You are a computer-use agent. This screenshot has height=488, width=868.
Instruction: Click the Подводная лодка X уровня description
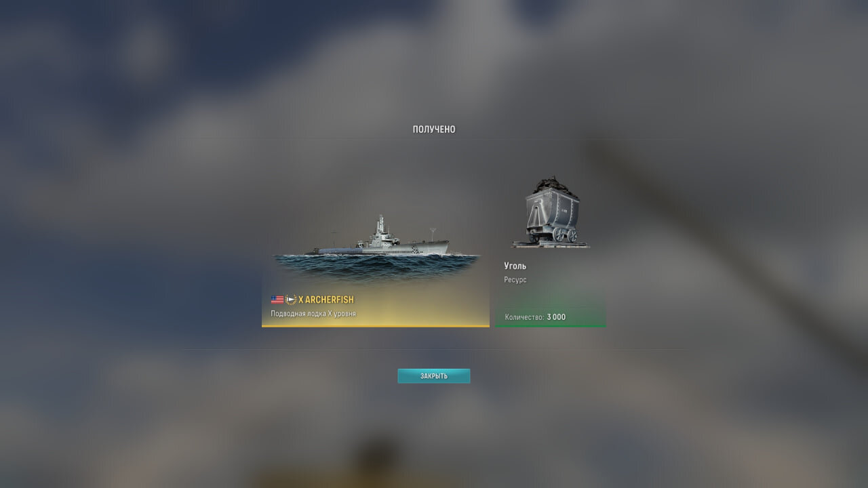coord(313,314)
